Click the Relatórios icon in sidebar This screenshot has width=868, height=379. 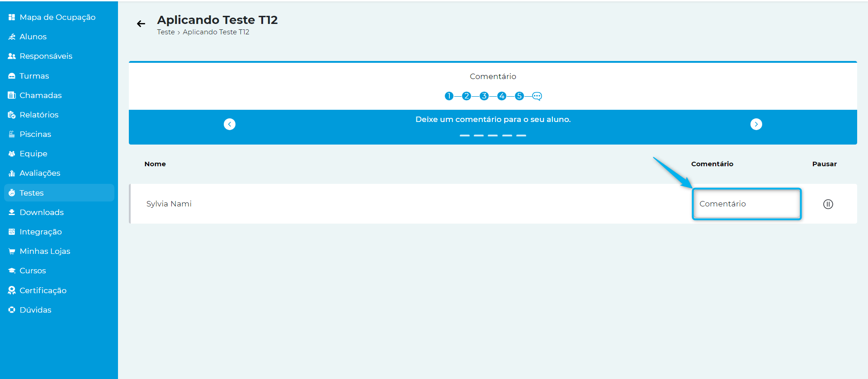[12, 115]
